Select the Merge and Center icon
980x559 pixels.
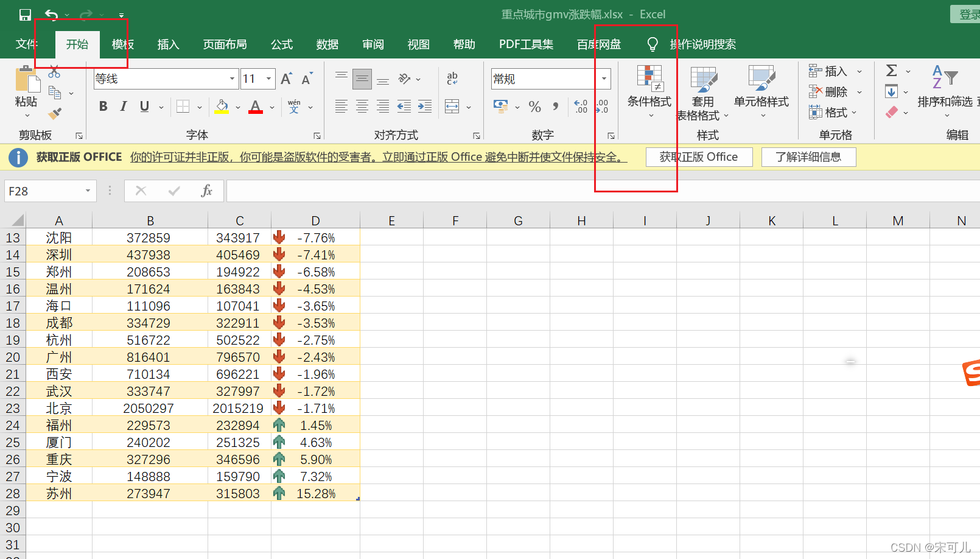point(452,107)
